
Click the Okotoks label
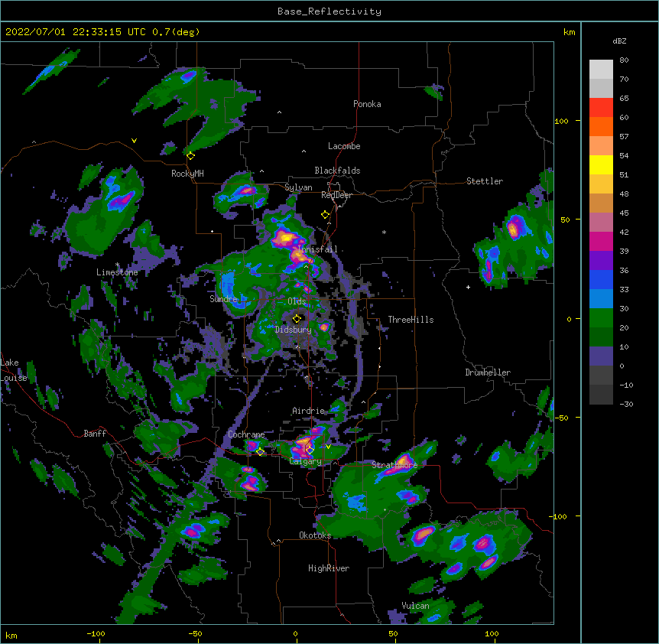point(315,535)
